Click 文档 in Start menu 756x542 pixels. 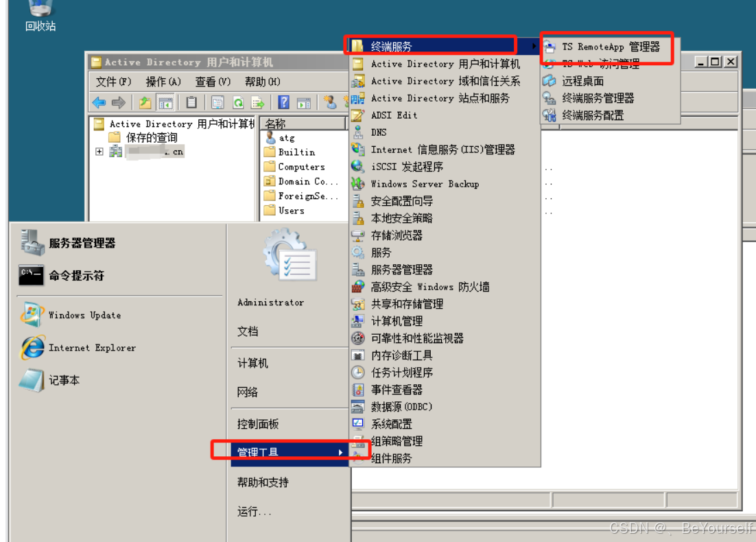click(248, 331)
